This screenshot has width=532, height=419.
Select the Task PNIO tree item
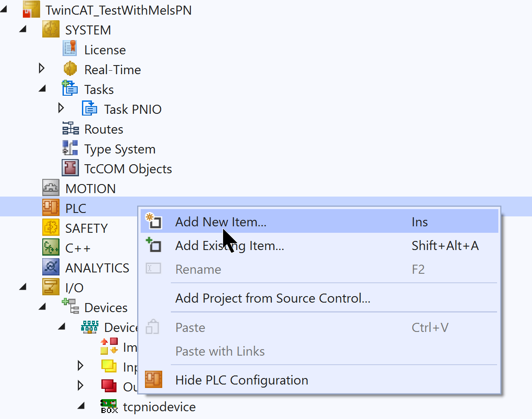click(x=133, y=109)
